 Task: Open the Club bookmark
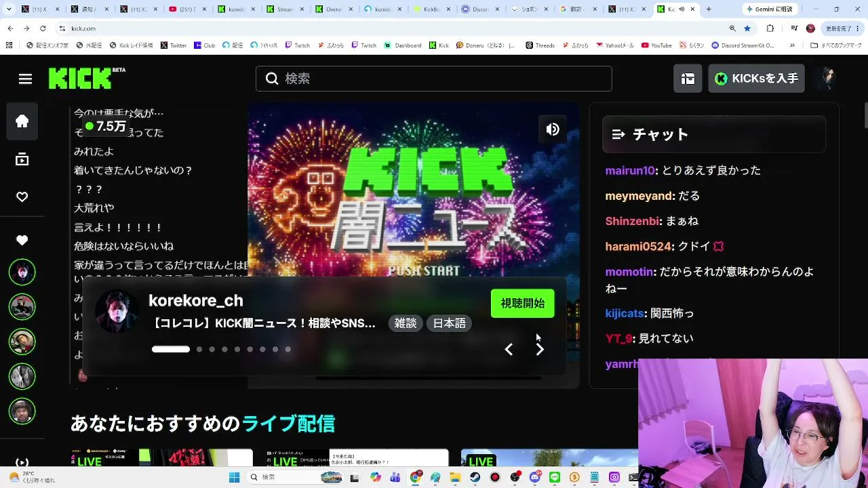(204, 45)
